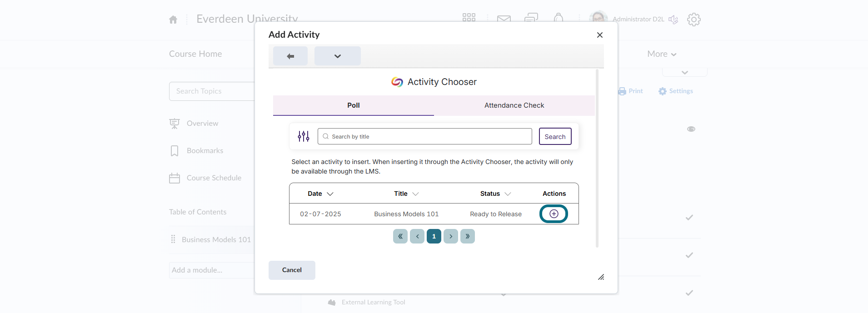Open the subscription alerts chat icon
The width and height of the screenshot is (868, 313).
tap(531, 18)
